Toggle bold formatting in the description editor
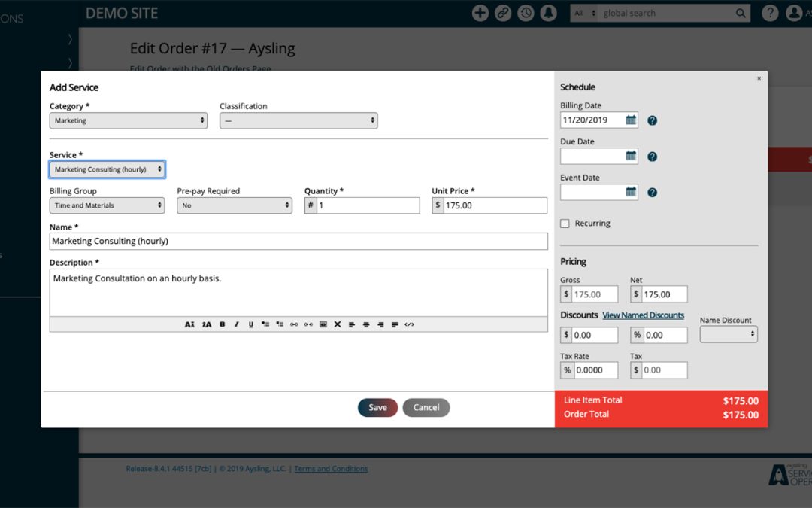812x508 pixels. (222, 324)
